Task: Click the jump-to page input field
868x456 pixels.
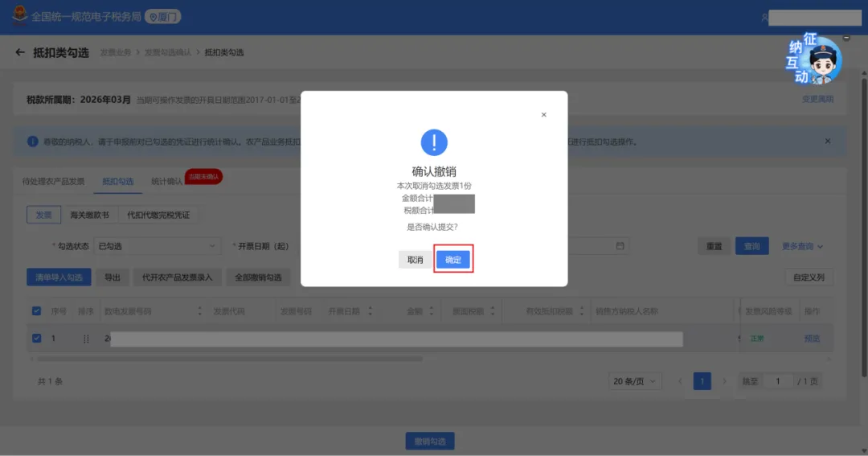Action: (x=778, y=381)
